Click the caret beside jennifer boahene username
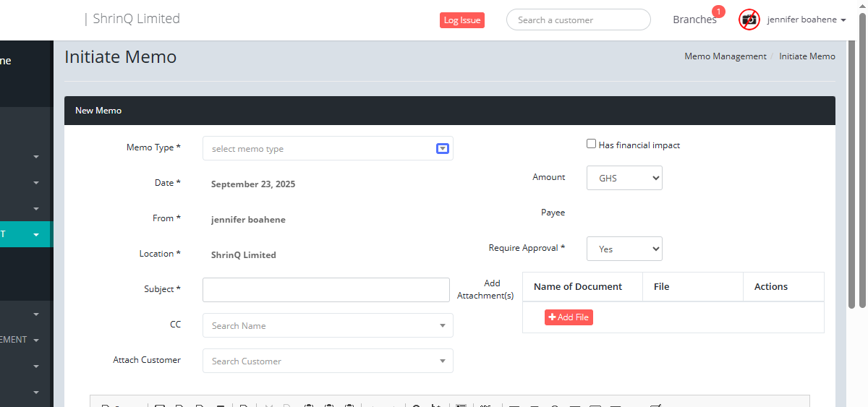The height and width of the screenshot is (407, 868). pyautogui.click(x=843, y=20)
